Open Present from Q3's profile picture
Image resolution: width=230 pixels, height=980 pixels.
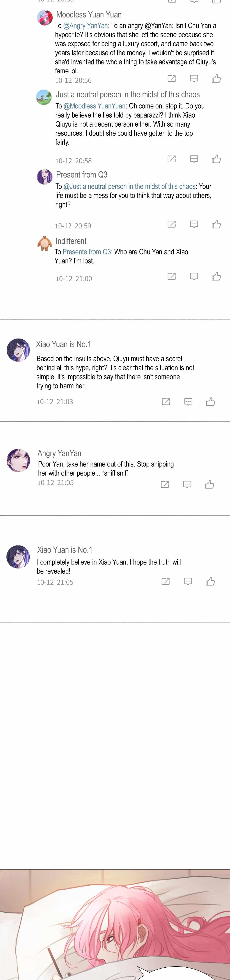[45, 177]
